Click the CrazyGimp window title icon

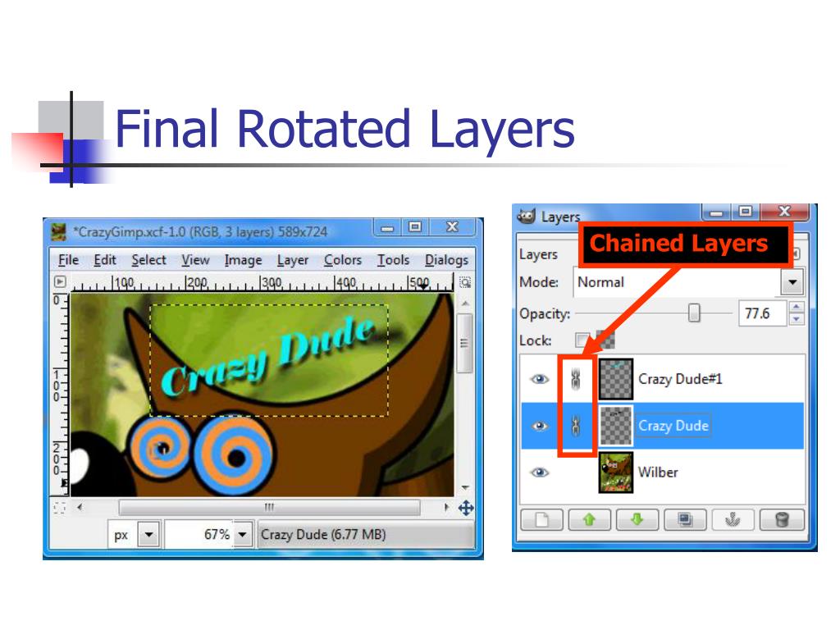(x=58, y=232)
